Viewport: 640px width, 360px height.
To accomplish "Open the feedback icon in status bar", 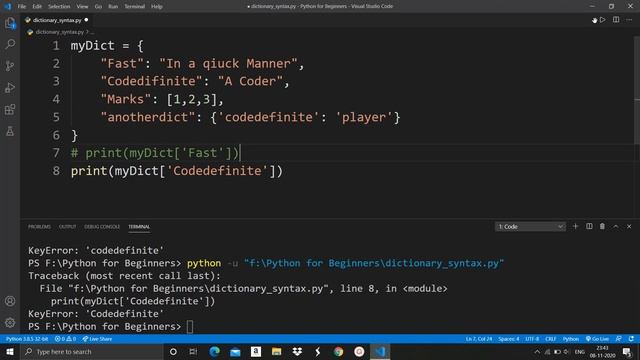I will pos(619,339).
